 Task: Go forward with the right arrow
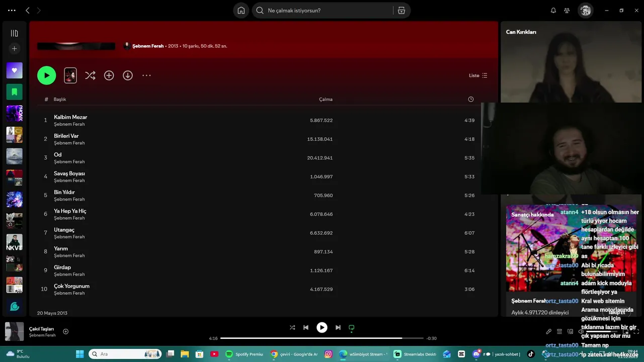tap(39, 11)
